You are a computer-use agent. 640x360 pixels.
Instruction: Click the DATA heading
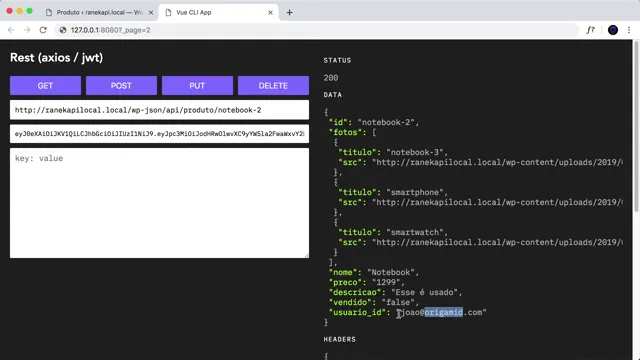[x=333, y=95]
